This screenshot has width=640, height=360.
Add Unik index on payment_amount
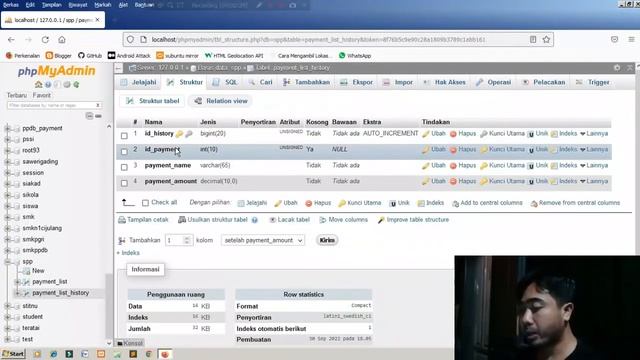538,181
